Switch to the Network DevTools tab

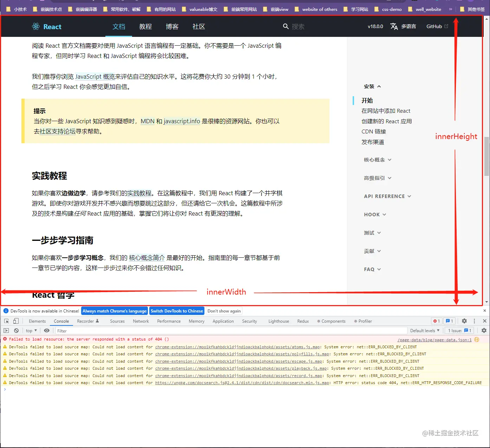coord(141,321)
